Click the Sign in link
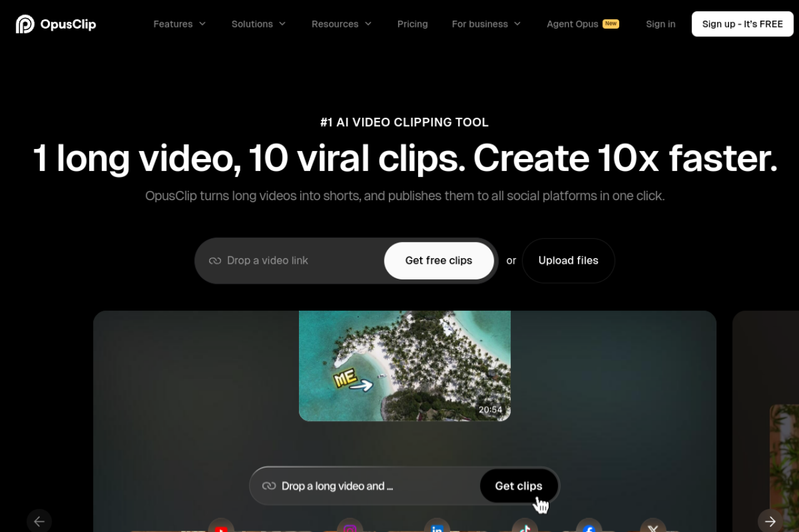Viewport: 799px width, 532px height. pyautogui.click(x=660, y=24)
